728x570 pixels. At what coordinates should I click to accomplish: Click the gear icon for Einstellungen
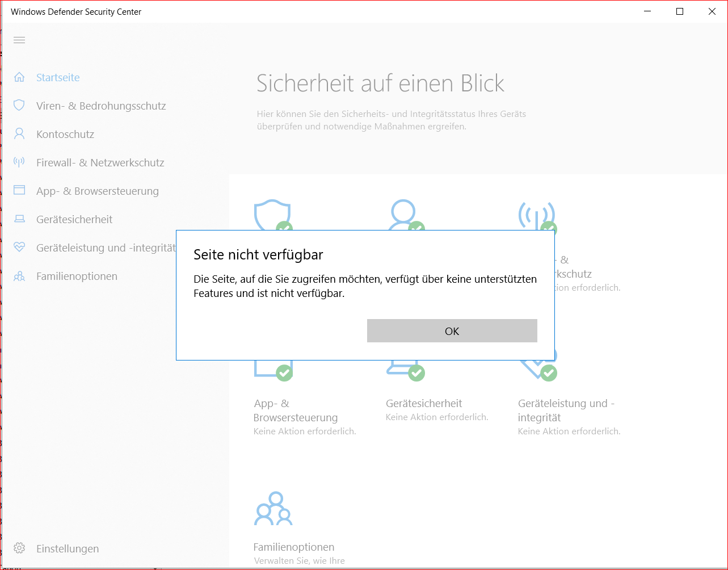[19, 548]
